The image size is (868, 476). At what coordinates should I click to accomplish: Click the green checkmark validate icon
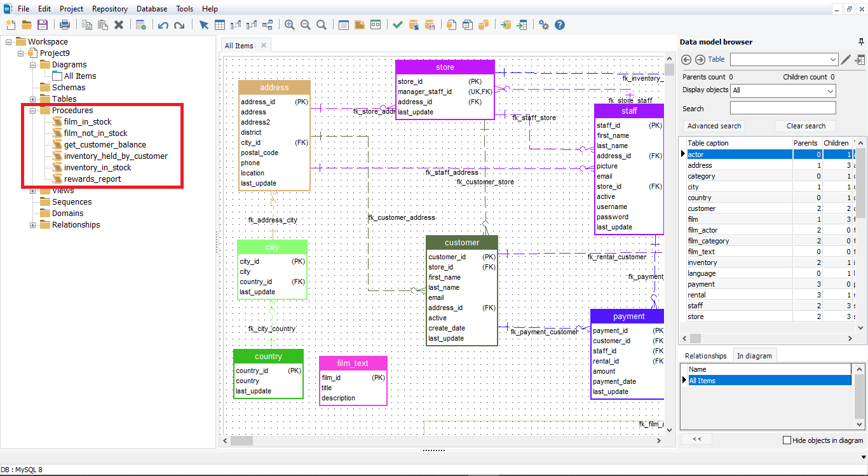pyautogui.click(x=398, y=25)
